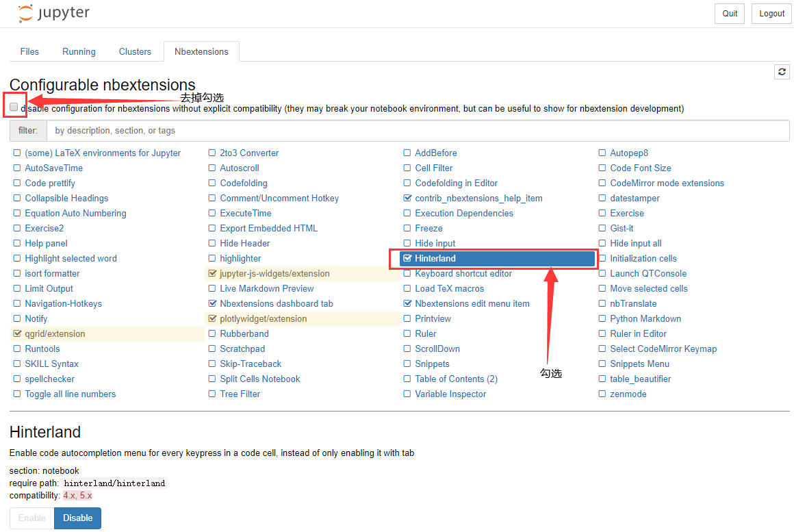The height and width of the screenshot is (532, 794).
Task: Focus the filter search field
Action: coord(418,131)
